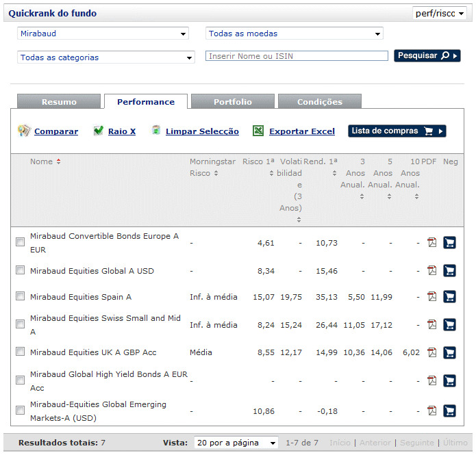This screenshot has height=455, width=476.
Task: Switch to the Resumo tab
Action: pos(59,102)
